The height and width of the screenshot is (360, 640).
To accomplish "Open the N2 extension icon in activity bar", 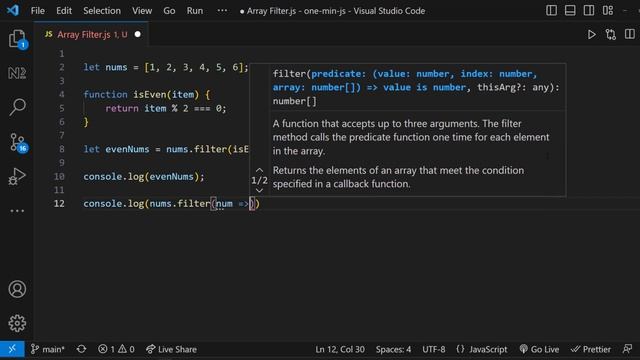I will (17, 73).
